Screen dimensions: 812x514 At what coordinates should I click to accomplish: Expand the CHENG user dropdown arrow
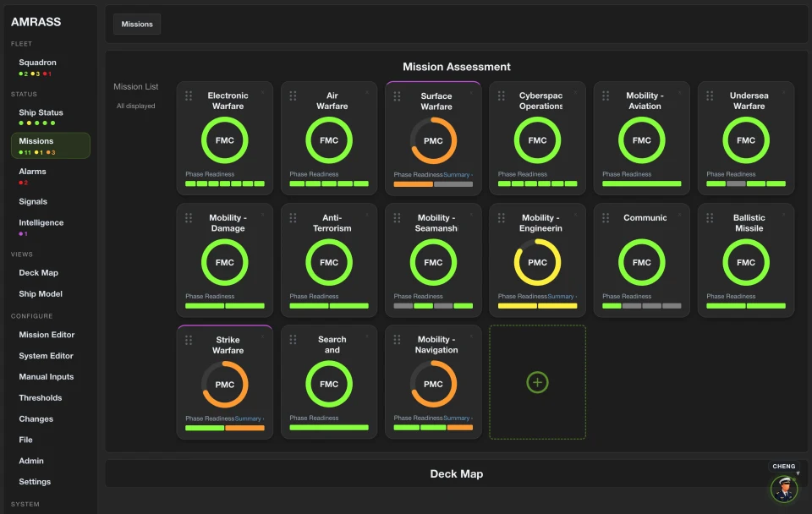798,473
